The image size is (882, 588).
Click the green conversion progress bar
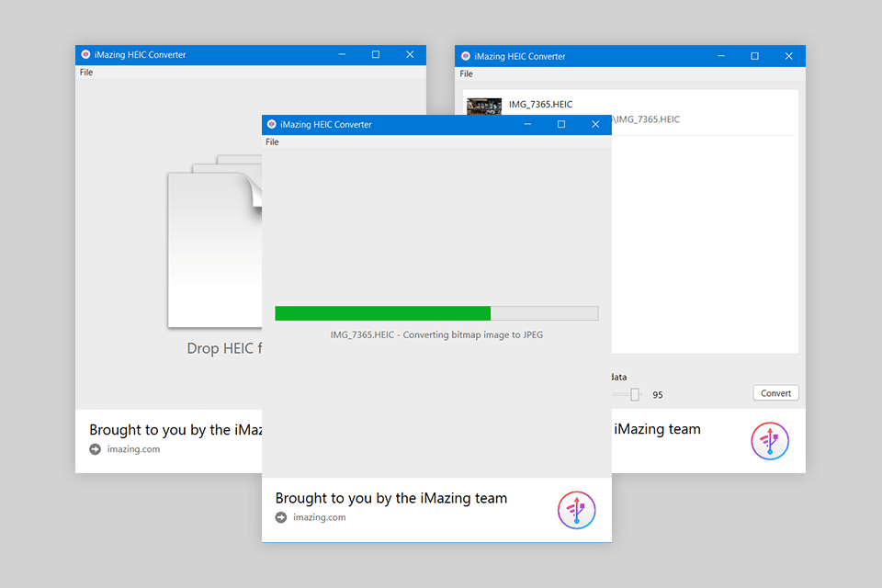point(435,313)
